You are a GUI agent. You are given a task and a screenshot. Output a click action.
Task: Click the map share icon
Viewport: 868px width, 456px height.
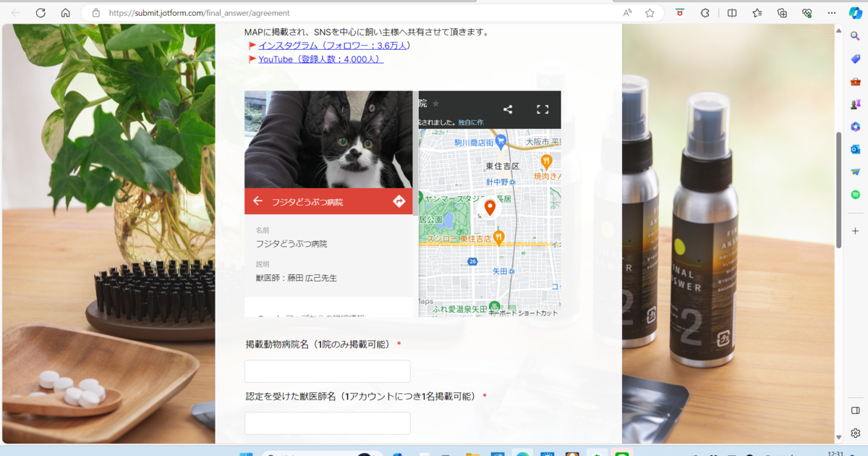[x=508, y=109]
